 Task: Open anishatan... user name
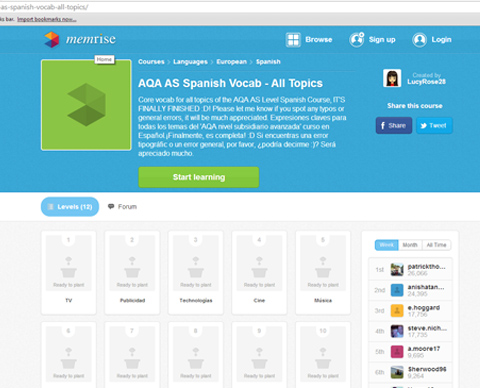click(x=426, y=287)
